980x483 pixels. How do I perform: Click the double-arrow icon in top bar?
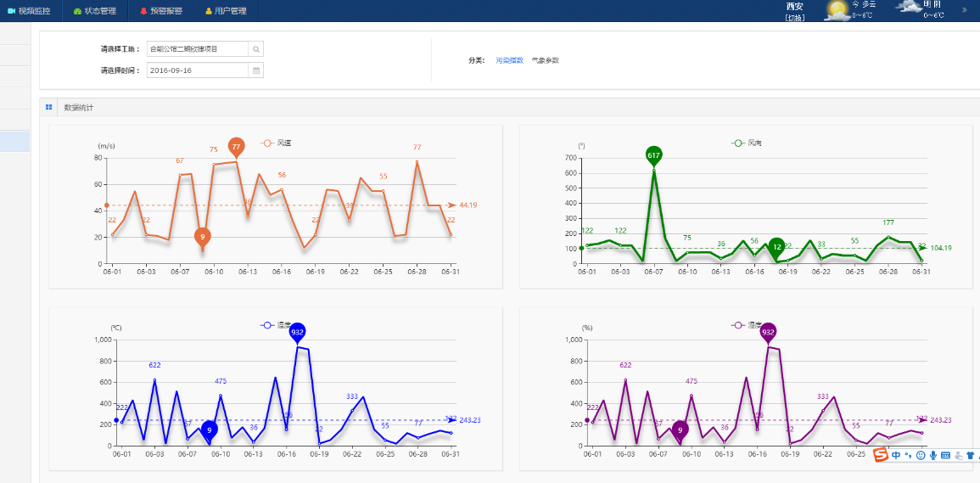tap(964, 10)
